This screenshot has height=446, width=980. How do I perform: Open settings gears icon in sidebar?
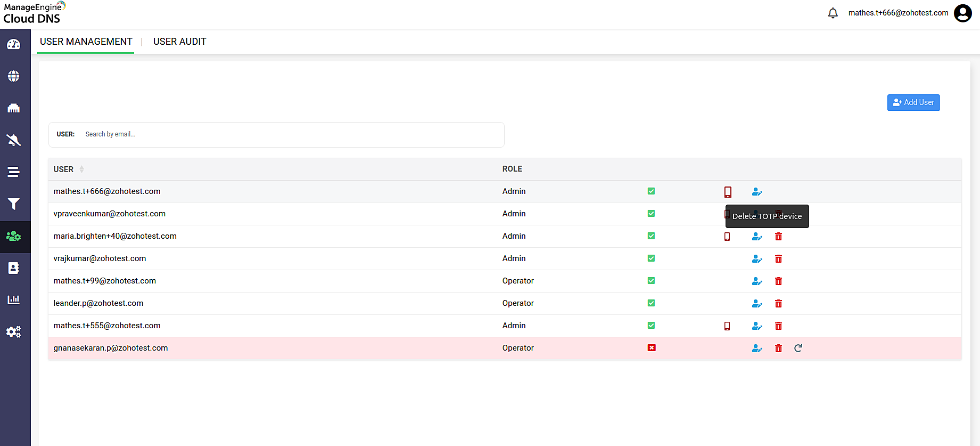[x=14, y=332]
